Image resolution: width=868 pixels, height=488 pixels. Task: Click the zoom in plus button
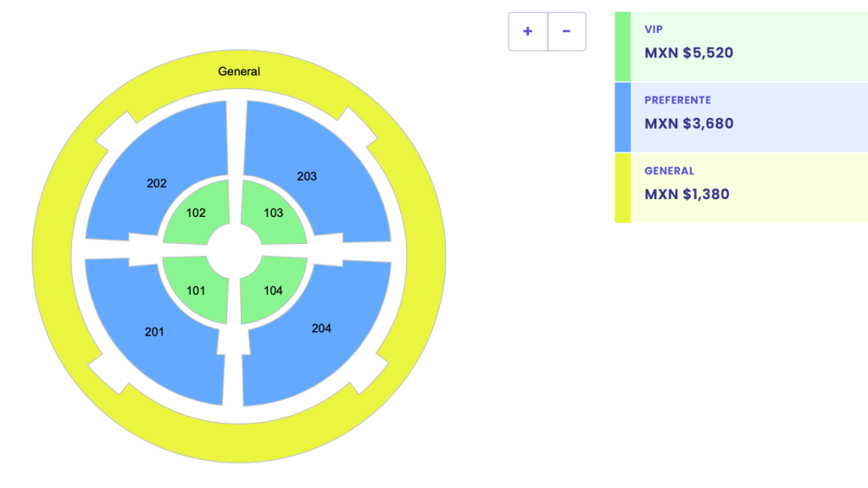527,30
